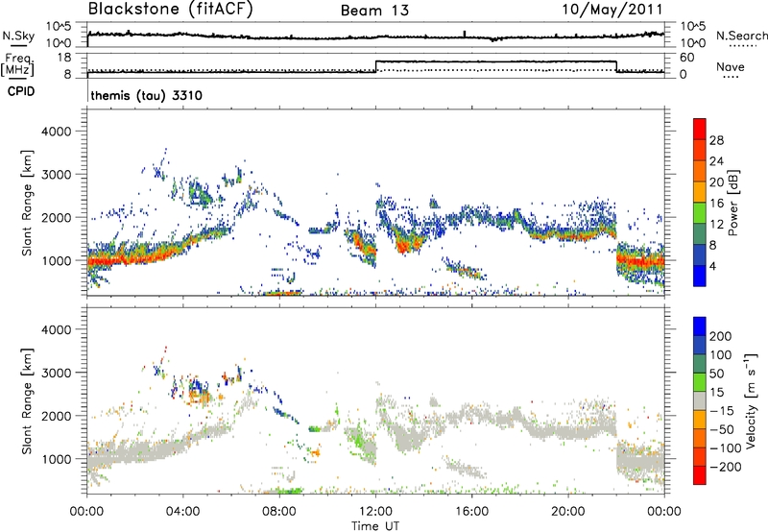This screenshot has width=768, height=532.
Task: Click the '4000' tick on power panel range axis
Action: point(57,132)
